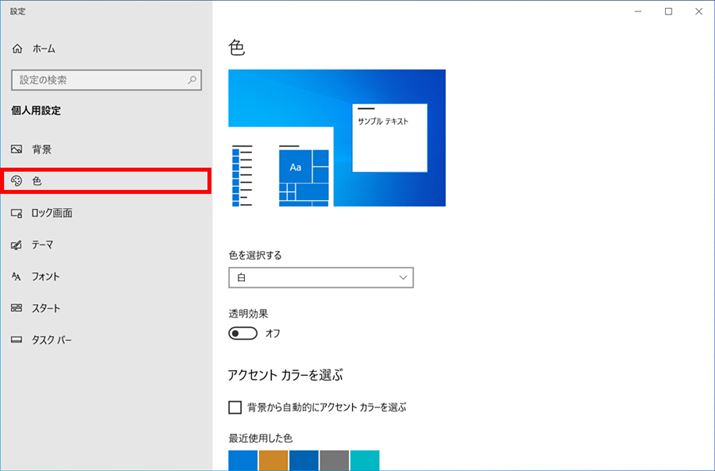Screen dimensions: 715x471
Task: Open the 色を選択する dropdown showing 白
Action: (x=321, y=277)
